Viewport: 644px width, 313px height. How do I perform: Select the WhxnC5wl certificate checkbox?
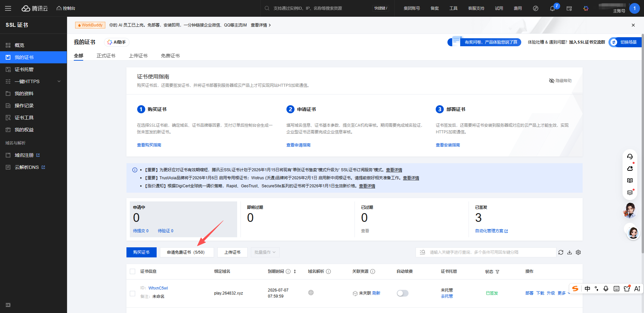point(132,293)
